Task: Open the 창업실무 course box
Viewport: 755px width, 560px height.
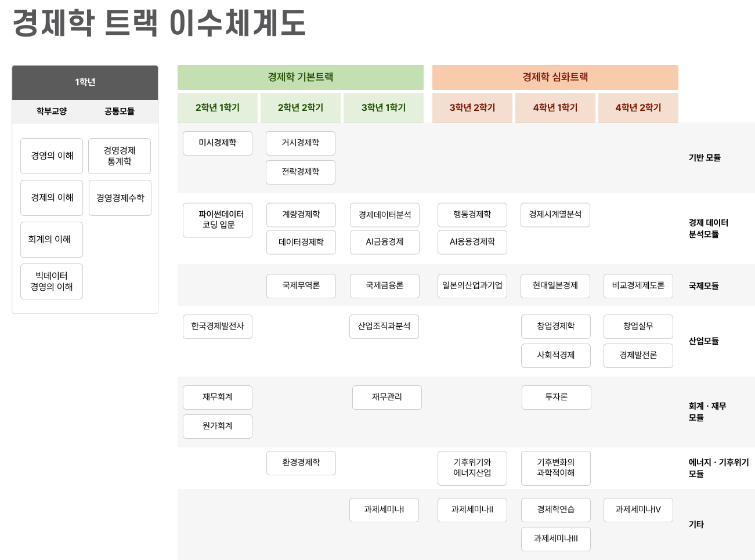Action: tap(638, 327)
